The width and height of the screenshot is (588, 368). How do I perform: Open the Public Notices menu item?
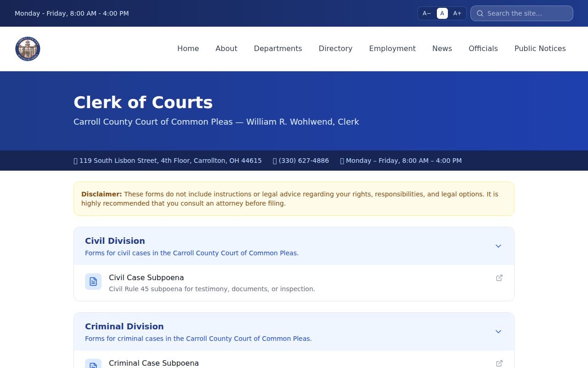point(540,49)
